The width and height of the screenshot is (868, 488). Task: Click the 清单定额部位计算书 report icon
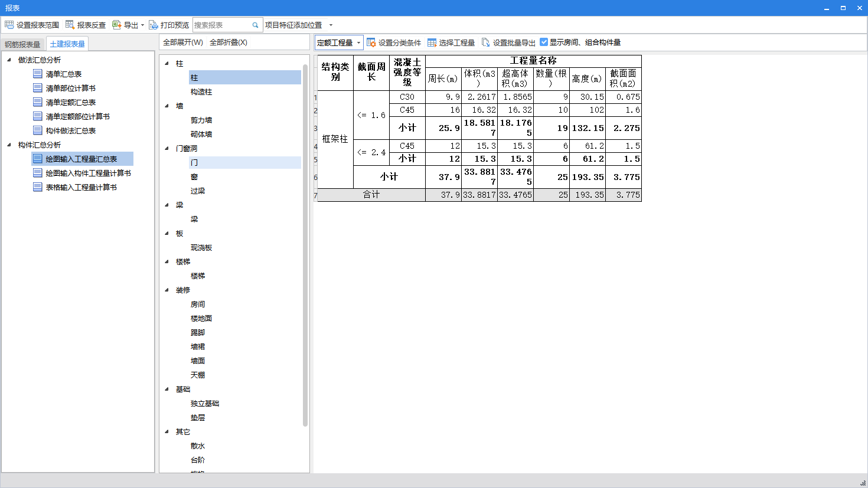click(38, 116)
